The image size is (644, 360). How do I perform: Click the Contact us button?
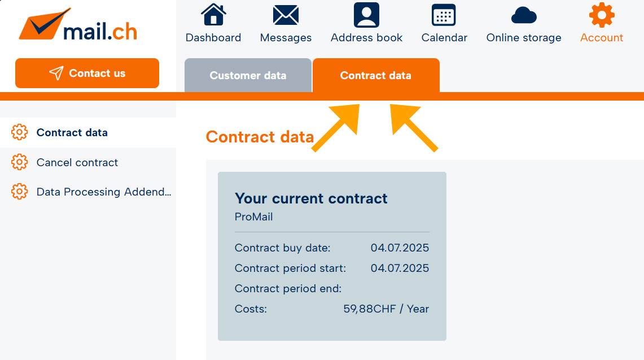87,73
